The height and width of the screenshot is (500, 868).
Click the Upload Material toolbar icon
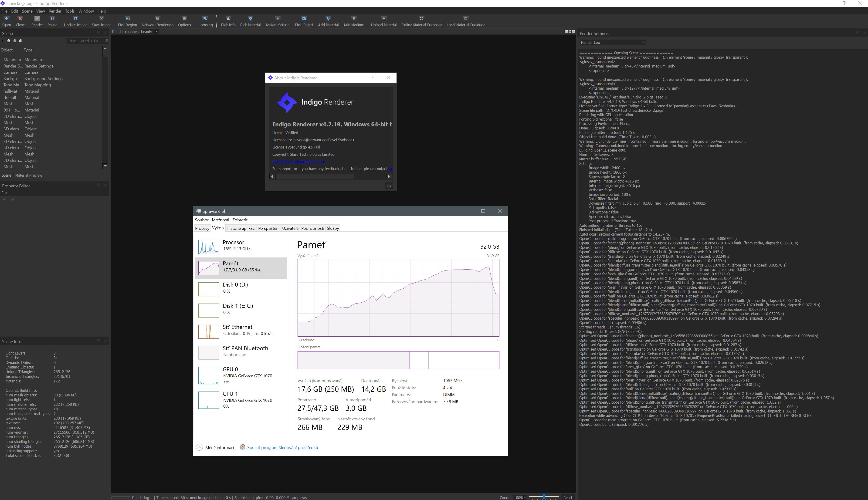pyautogui.click(x=384, y=21)
